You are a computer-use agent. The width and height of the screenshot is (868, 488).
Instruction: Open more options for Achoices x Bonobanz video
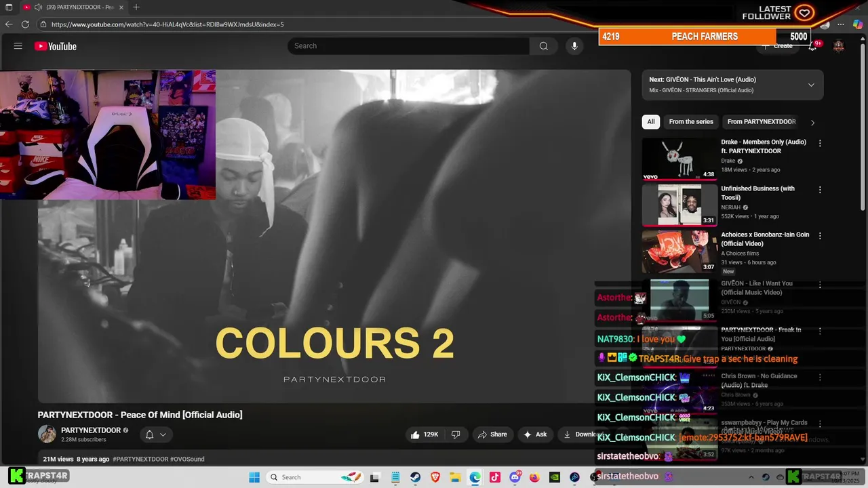click(820, 236)
